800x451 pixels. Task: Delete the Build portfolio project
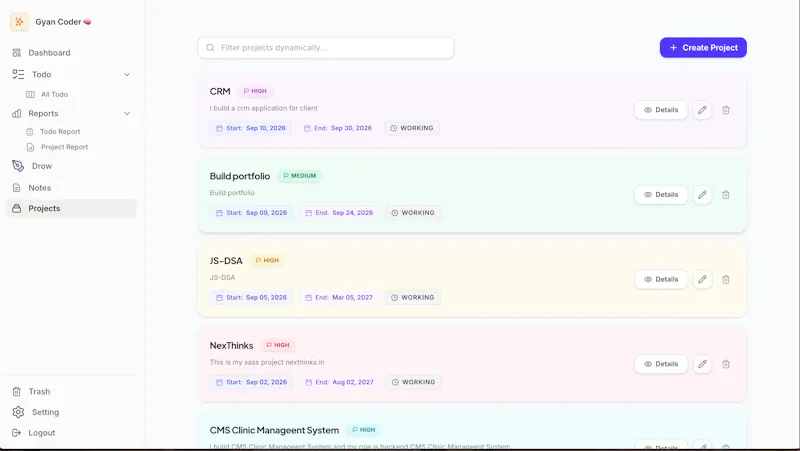[726, 194]
